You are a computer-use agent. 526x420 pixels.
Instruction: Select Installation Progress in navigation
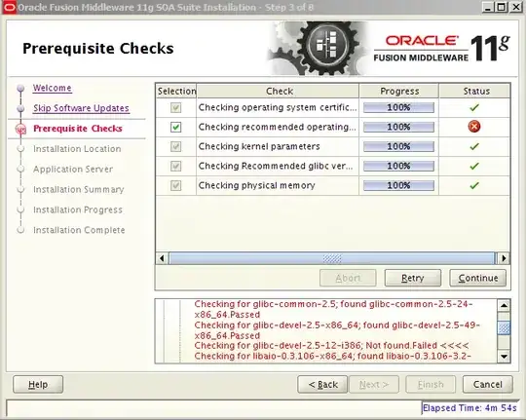pos(78,210)
